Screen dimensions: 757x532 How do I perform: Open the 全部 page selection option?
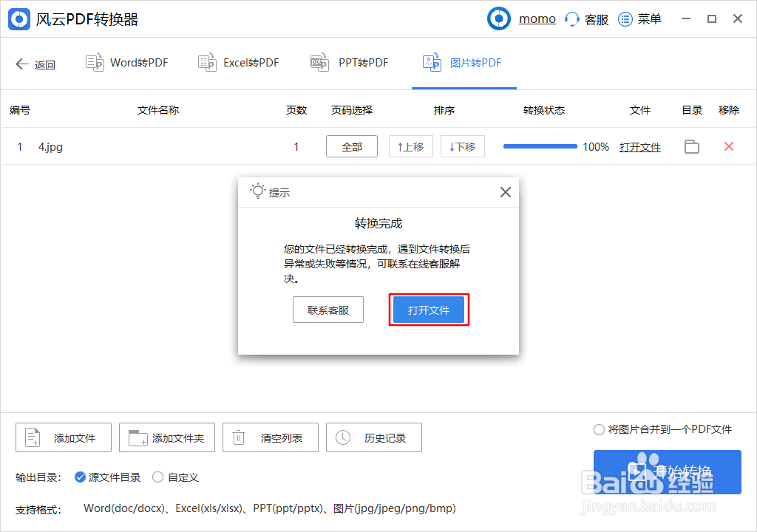[x=351, y=146]
